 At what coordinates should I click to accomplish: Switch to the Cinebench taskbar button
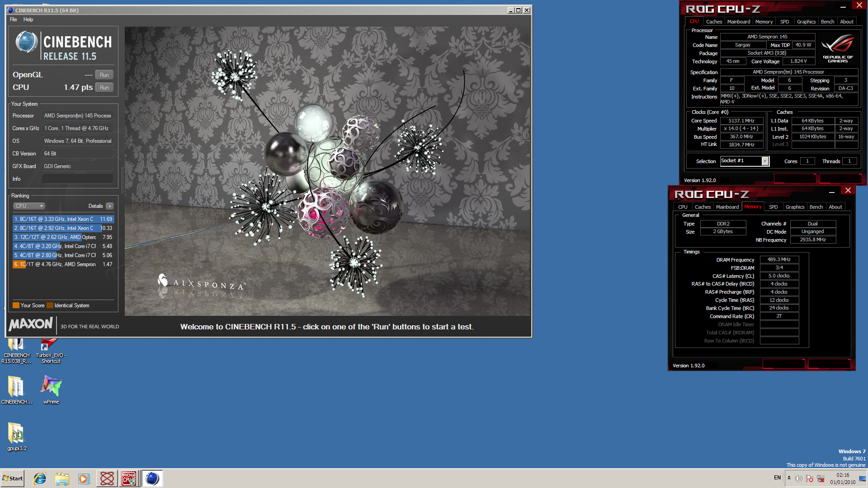152,479
